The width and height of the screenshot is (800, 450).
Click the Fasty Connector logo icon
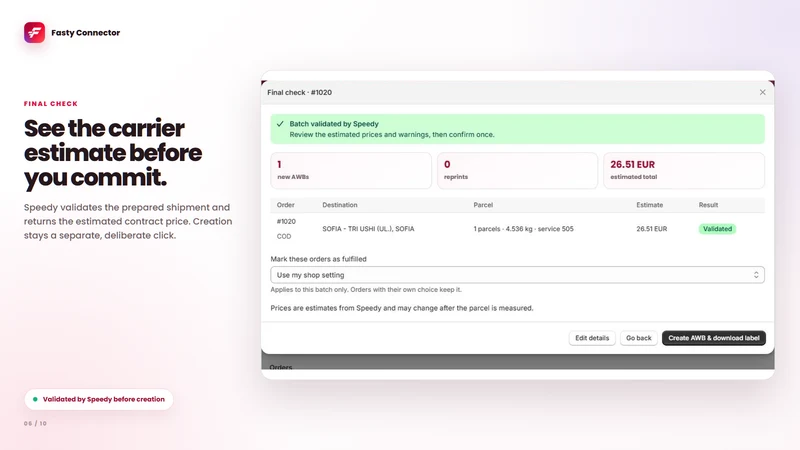(x=34, y=33)
